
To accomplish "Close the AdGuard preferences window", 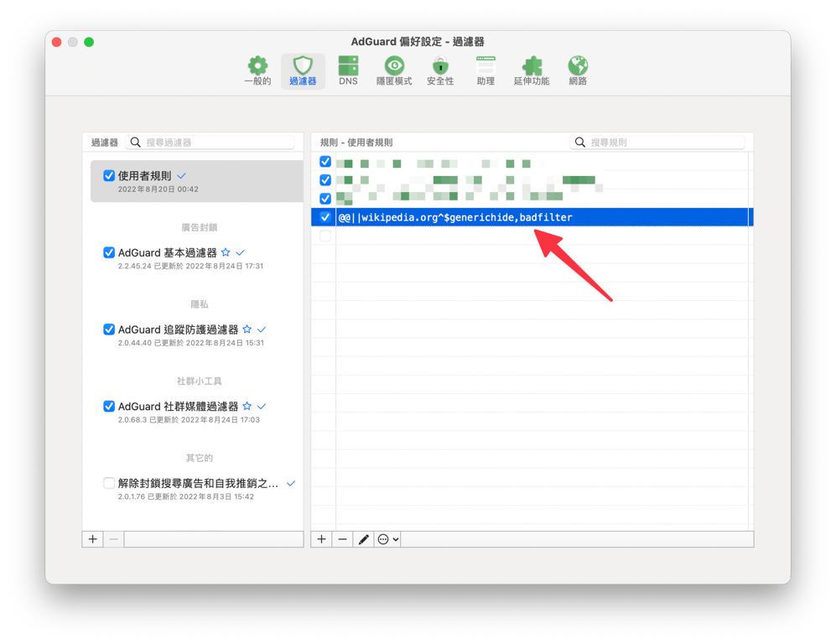I will 57,42.
